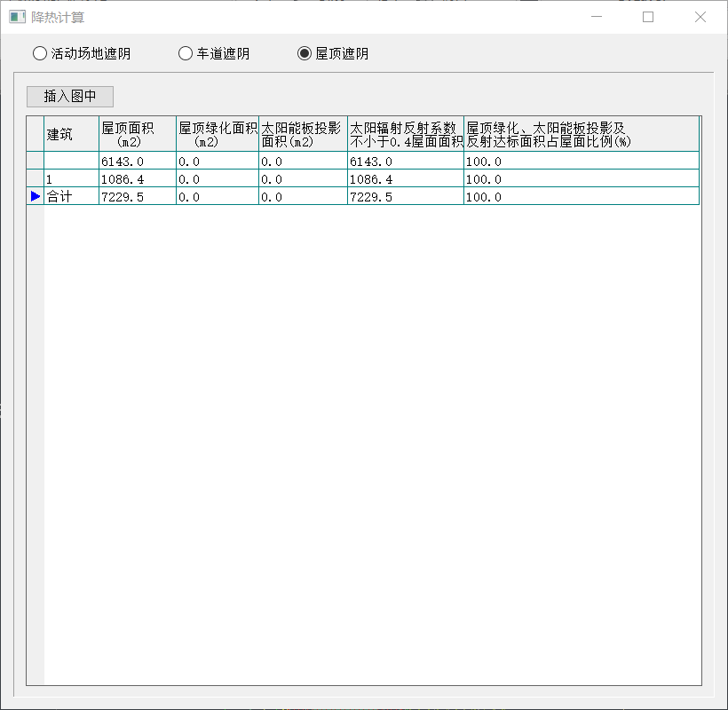Image resolution: width=728 pixels, height=710 pixels.
Task: Click the 占屋面比例(%) column header
Action: (x=581, y=134)
